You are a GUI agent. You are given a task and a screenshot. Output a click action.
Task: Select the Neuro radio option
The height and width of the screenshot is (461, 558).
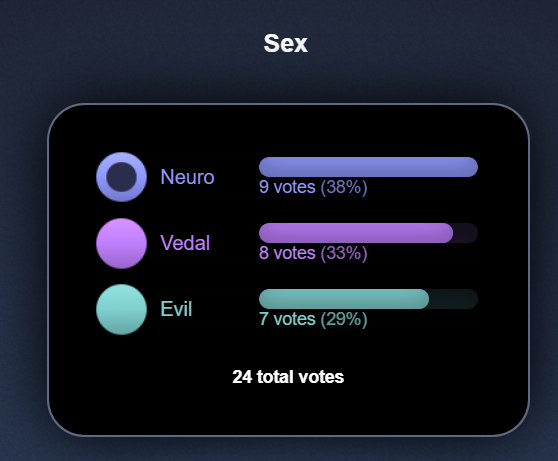coord(121,177)
